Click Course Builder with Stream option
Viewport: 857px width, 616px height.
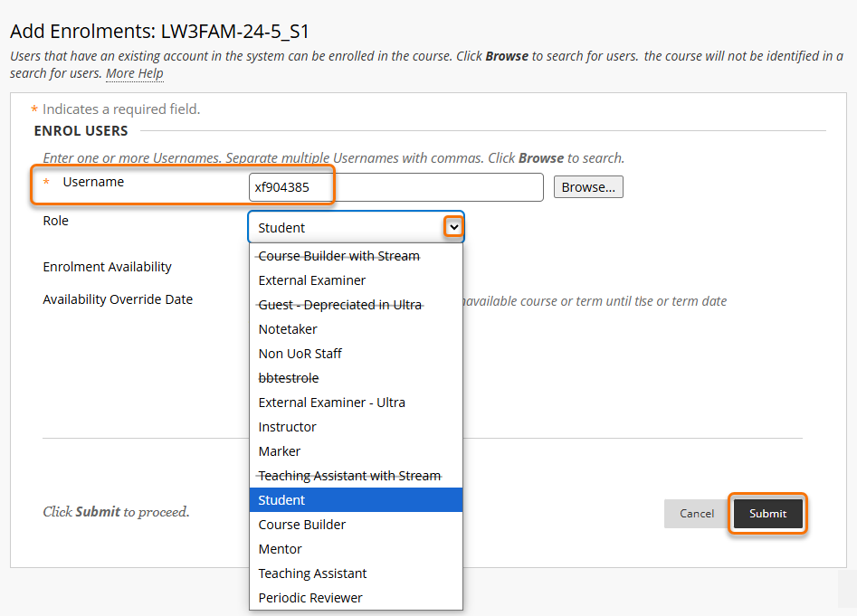[x=339, y=256]
